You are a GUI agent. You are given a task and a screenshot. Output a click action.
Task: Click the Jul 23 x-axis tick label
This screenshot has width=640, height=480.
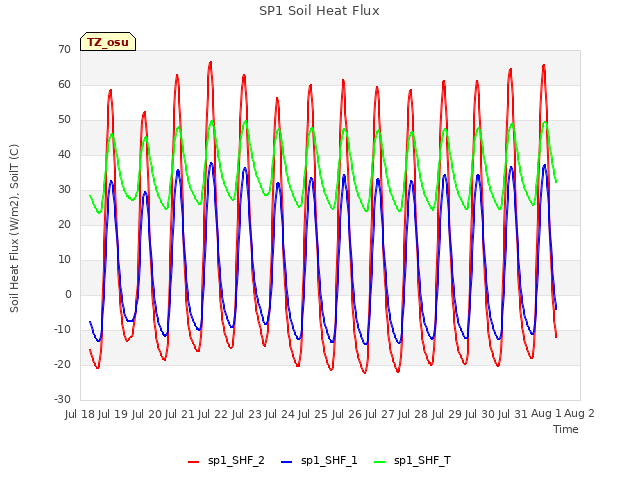[247, 414]
